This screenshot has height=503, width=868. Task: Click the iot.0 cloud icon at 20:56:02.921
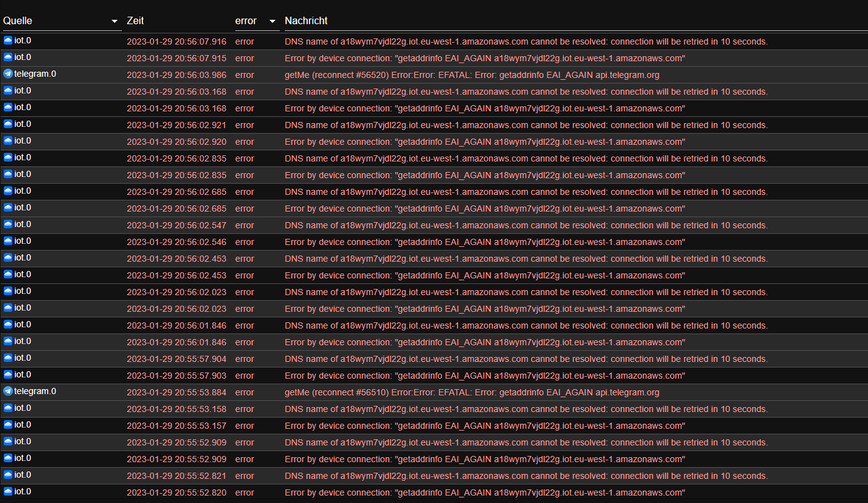(8, 124)
